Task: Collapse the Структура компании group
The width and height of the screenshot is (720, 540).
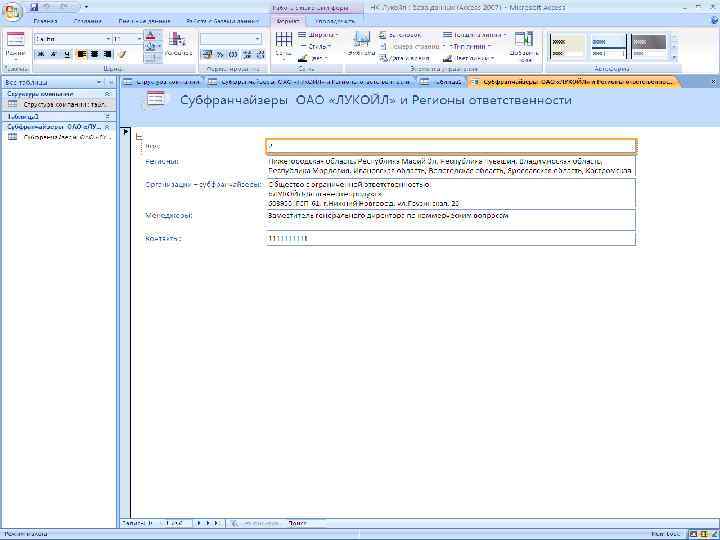Action: point(107,94)
